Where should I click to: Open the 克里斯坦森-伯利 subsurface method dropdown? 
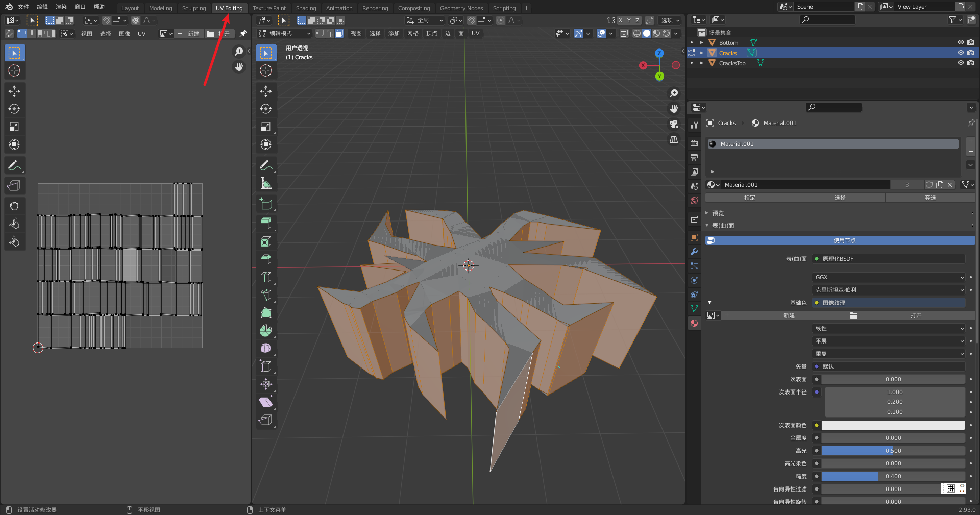pyautogui.click(x=888, y=290)
